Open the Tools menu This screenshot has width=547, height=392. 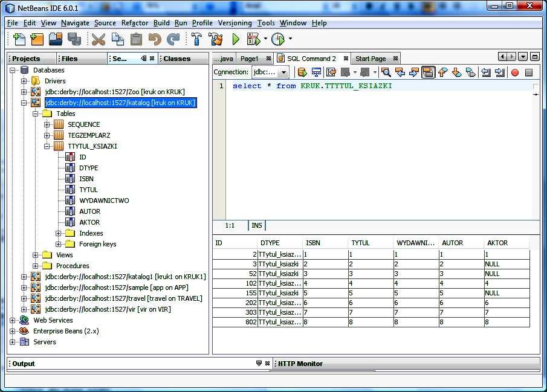pyautogui.click(x=266, y=23)
